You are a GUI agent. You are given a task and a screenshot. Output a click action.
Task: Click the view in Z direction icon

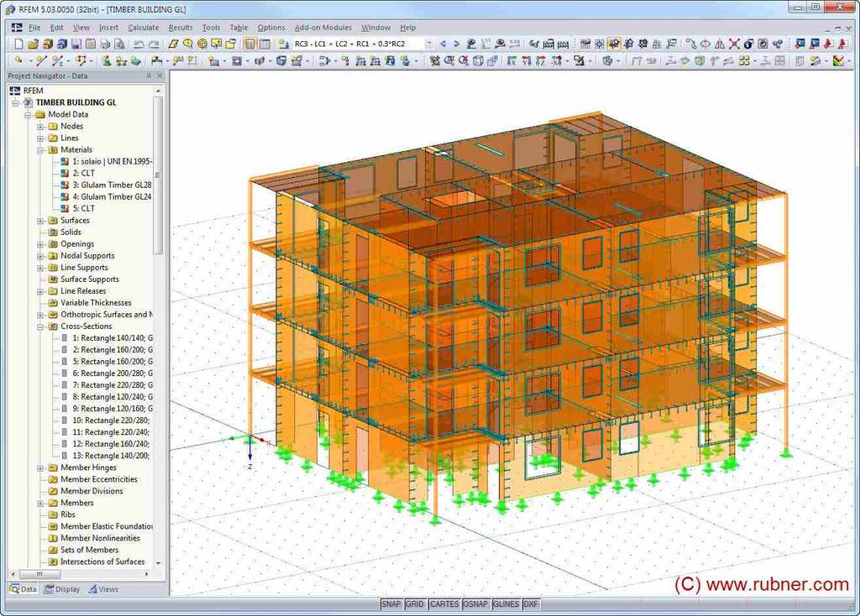540,61
